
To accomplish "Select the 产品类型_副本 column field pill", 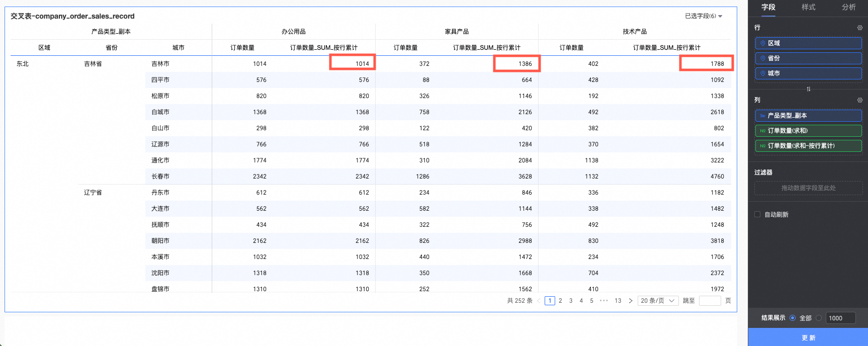I will tap(808, 116).
